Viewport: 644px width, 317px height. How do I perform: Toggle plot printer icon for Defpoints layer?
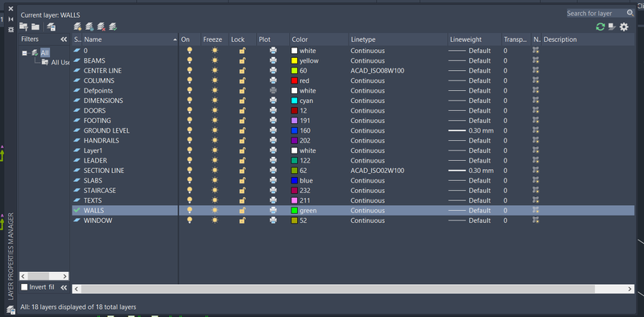pos(273,90)
